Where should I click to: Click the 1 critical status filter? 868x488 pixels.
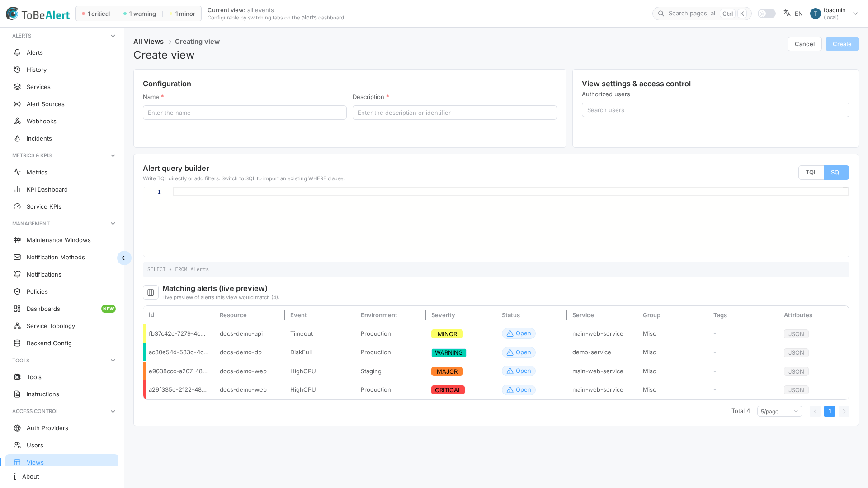(x=96, y=14)
